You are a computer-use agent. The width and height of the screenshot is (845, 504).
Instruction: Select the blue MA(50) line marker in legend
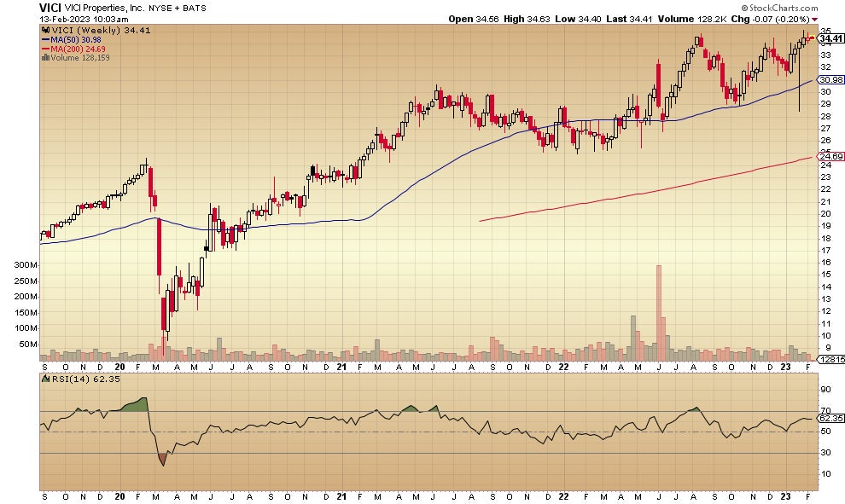46,40
